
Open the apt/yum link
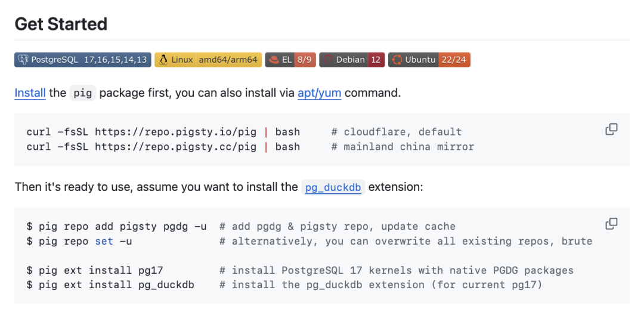point(319,93)
